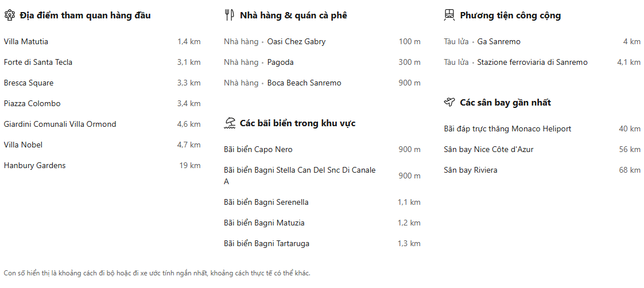Click the public transport train icon
The image size is (644, 288).
[x=449, y=15]
